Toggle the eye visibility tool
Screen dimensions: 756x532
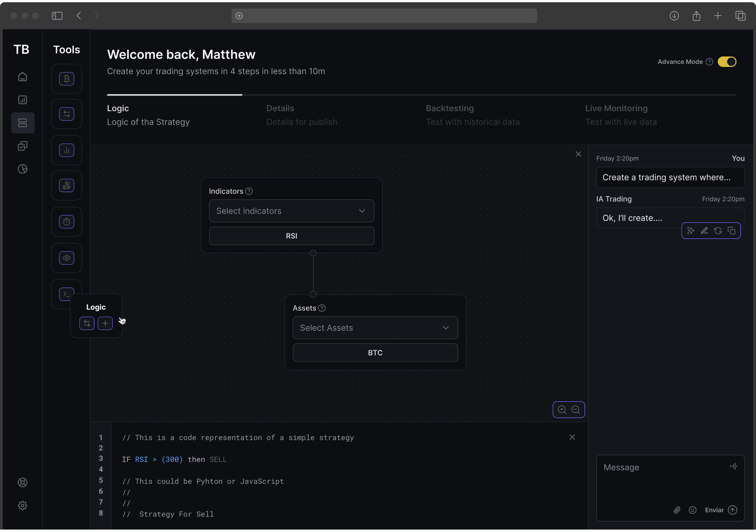tap(66, 258)
